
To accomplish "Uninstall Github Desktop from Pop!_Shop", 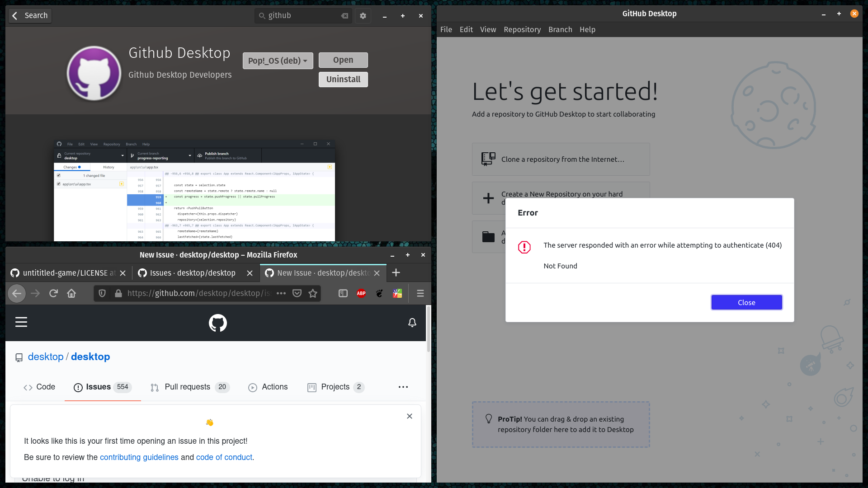I will click(343, 79).
